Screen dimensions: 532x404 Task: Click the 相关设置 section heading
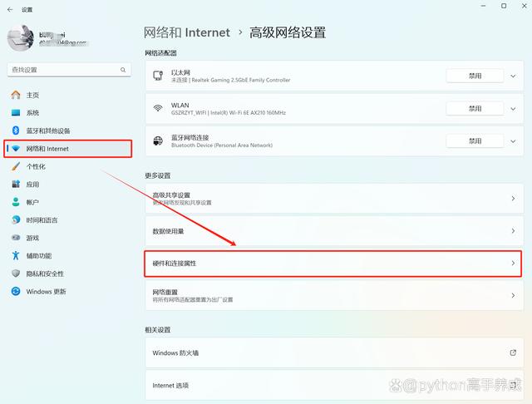(158, 330)
